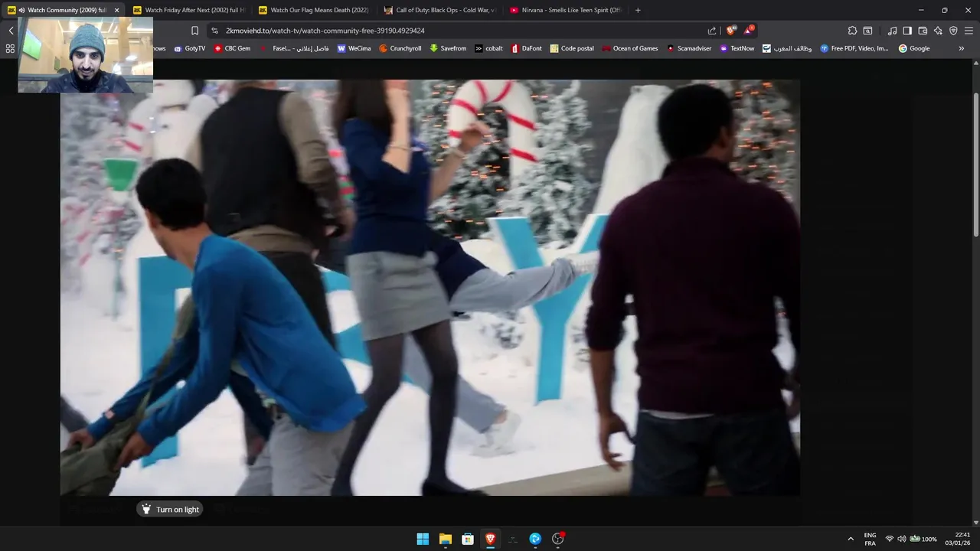Click the webcam overlay thumbnail
The width and height of the screenshot is (980, 551).
[85, 54]
